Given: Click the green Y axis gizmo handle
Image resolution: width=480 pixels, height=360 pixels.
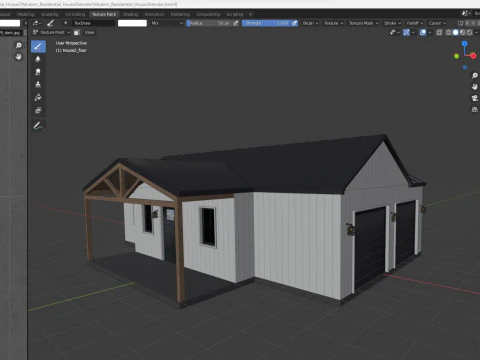Looking at the screenshot, I should pyautogui.click(x=457, y=56).
